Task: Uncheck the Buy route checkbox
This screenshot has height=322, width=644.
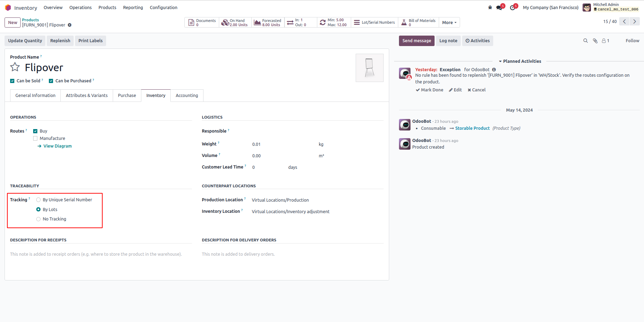Action: 35,131
